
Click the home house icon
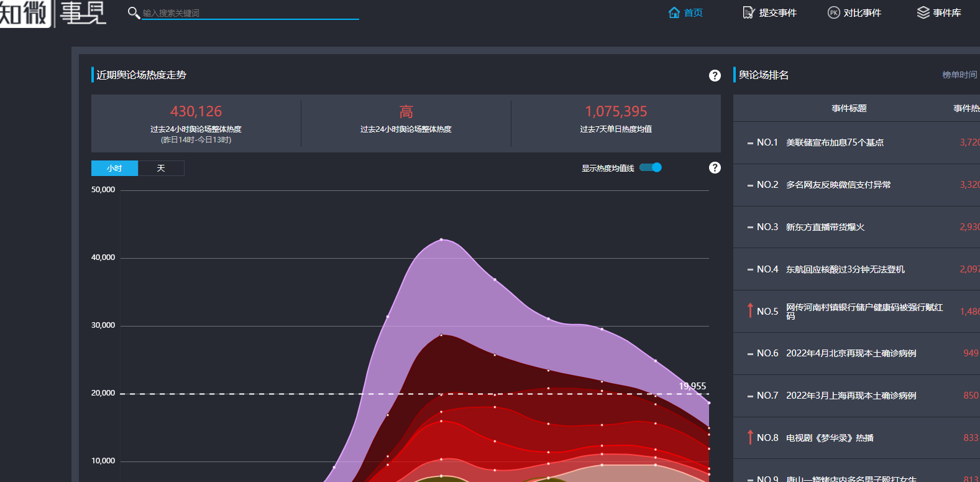click(x=674, y=12)
